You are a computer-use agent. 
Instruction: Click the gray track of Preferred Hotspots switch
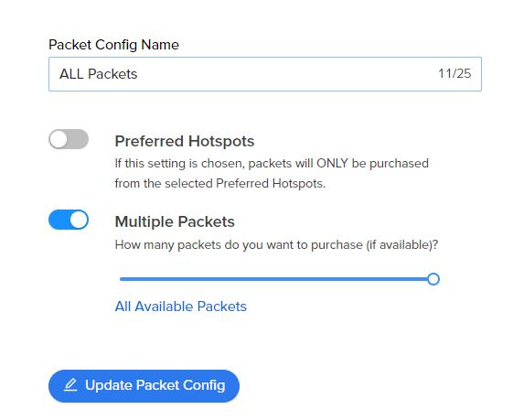78,139
